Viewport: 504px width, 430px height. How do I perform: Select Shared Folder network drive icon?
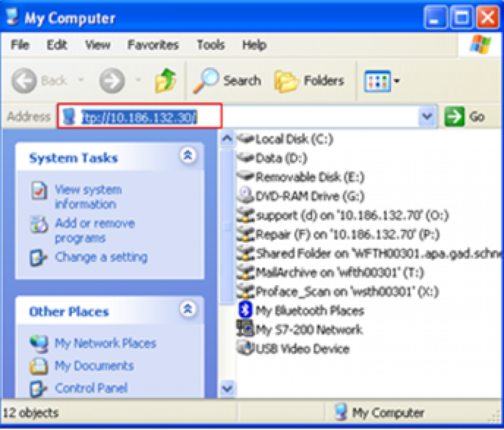click(246, 253)
